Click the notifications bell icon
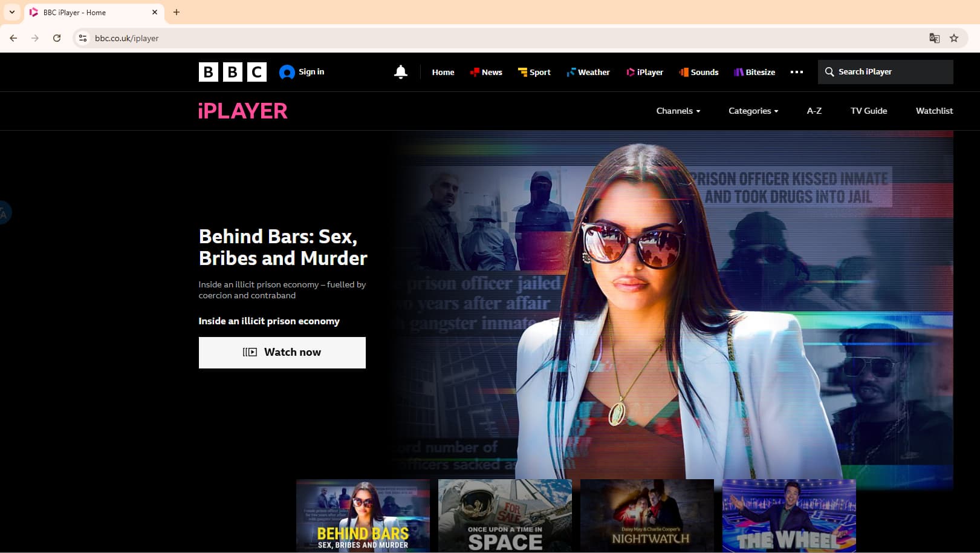Viewport: 980px width, 553px height. click(400, 72)
